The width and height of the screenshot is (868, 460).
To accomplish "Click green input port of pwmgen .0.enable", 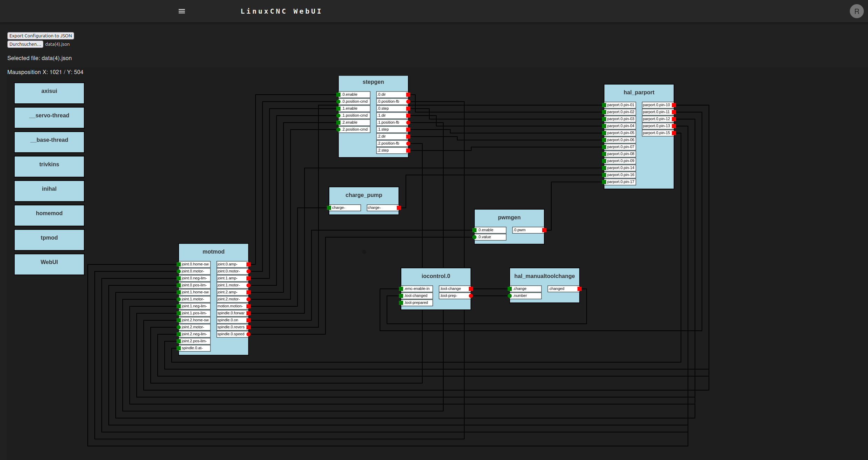I will pyautogui.click(x=474, y=230).
